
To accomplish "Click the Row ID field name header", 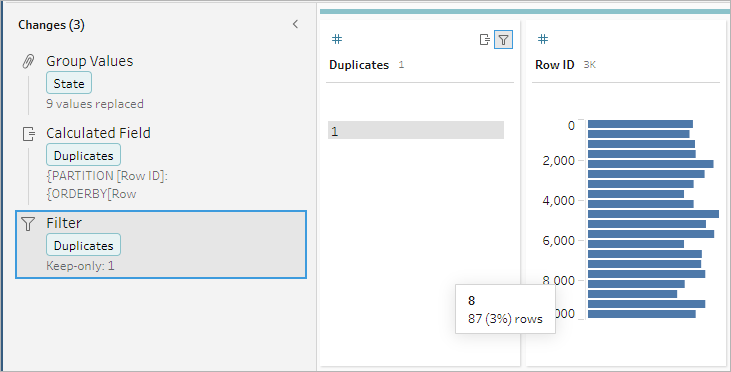I will (x=555, y=65).
